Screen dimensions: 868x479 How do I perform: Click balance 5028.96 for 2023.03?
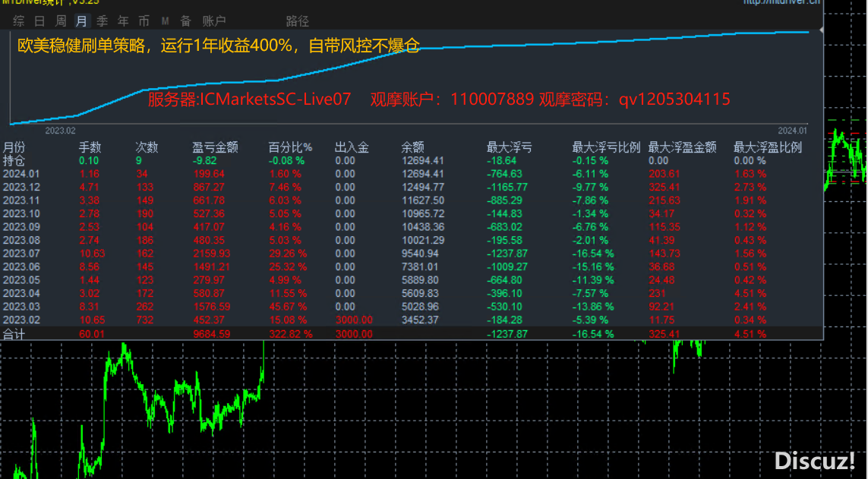(x=420, y=307)
